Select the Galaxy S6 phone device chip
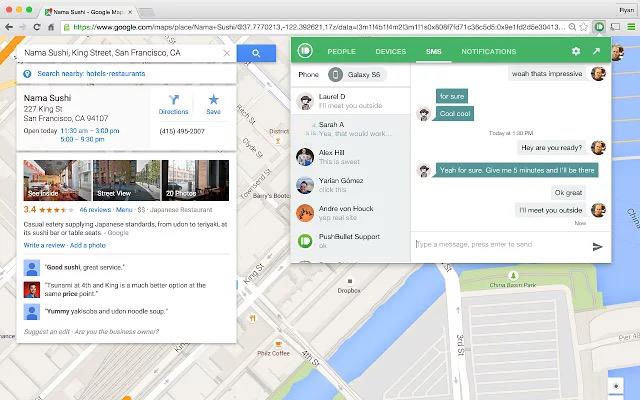The height and width of the screenshot is (400, 641). coord(357,74)
